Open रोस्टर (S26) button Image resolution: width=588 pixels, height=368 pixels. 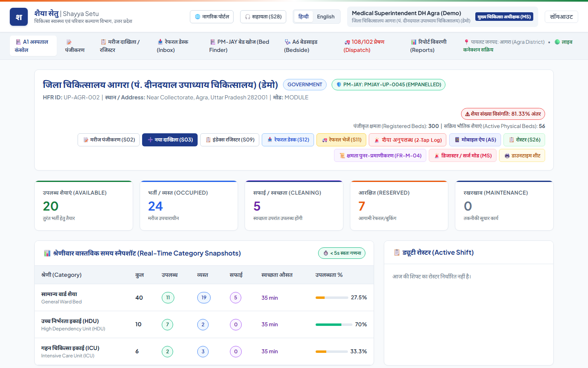pos(524,140)
